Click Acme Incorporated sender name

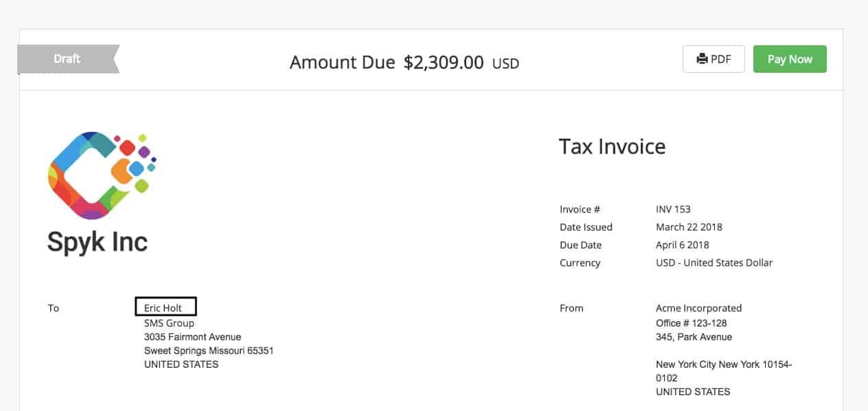[x=698, y=308]
